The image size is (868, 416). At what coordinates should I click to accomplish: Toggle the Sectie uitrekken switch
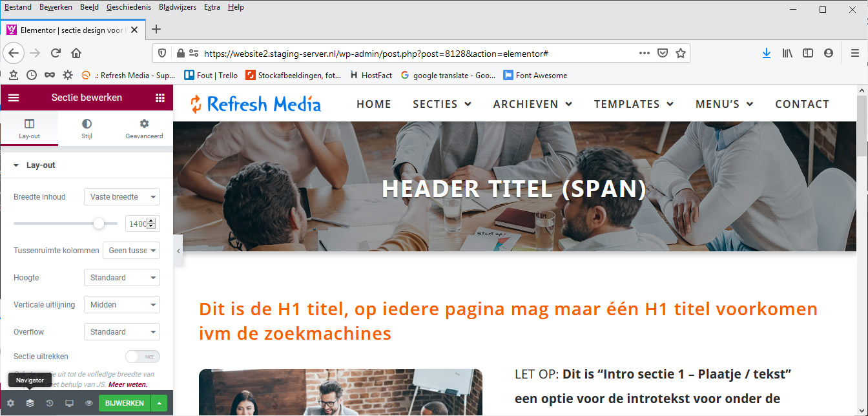click(x=142, y=357)
